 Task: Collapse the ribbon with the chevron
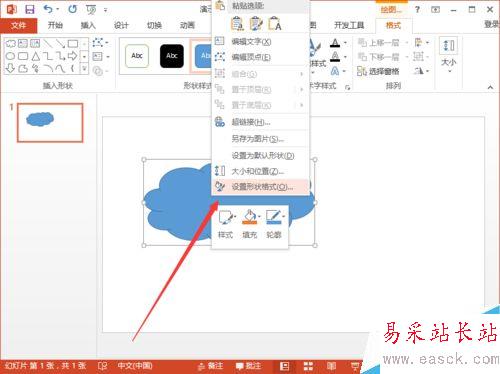pos(490,87)
